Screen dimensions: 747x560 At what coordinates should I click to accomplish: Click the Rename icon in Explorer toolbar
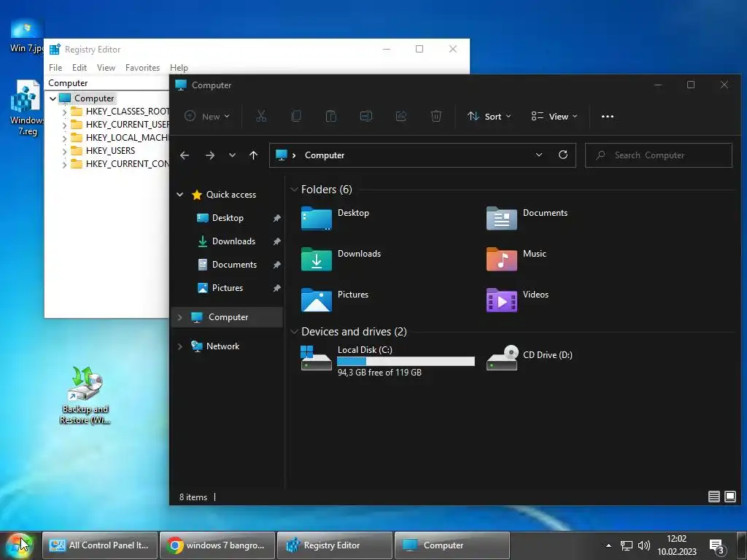tap(366, 116)
